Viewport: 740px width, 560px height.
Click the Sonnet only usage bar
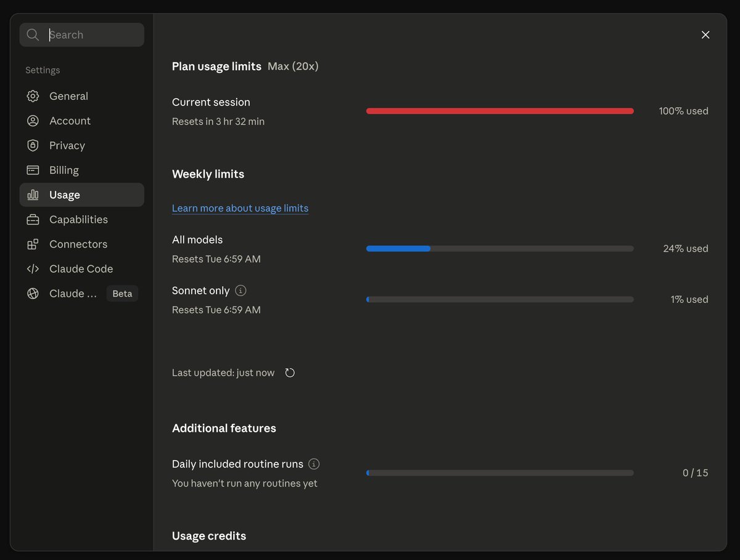click(x=500, y=299)
